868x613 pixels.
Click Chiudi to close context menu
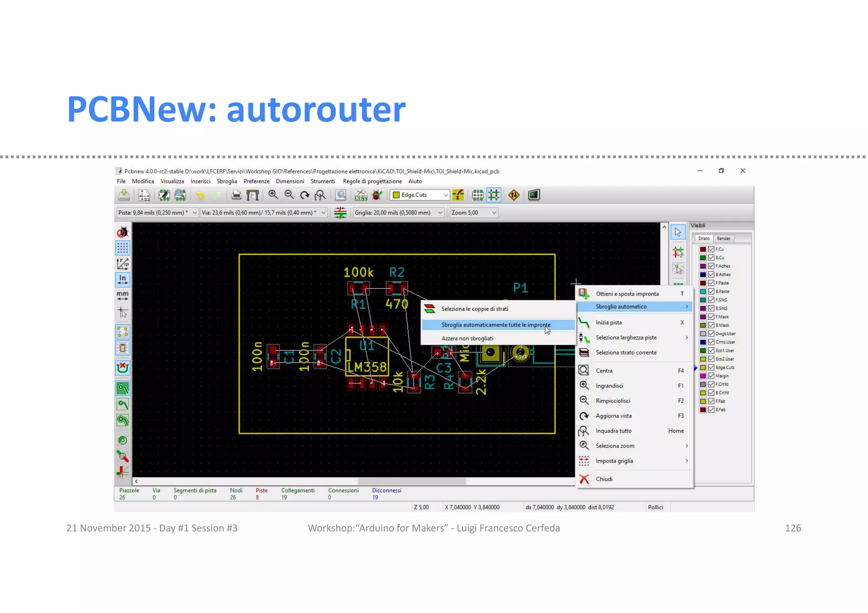[634, 479]
